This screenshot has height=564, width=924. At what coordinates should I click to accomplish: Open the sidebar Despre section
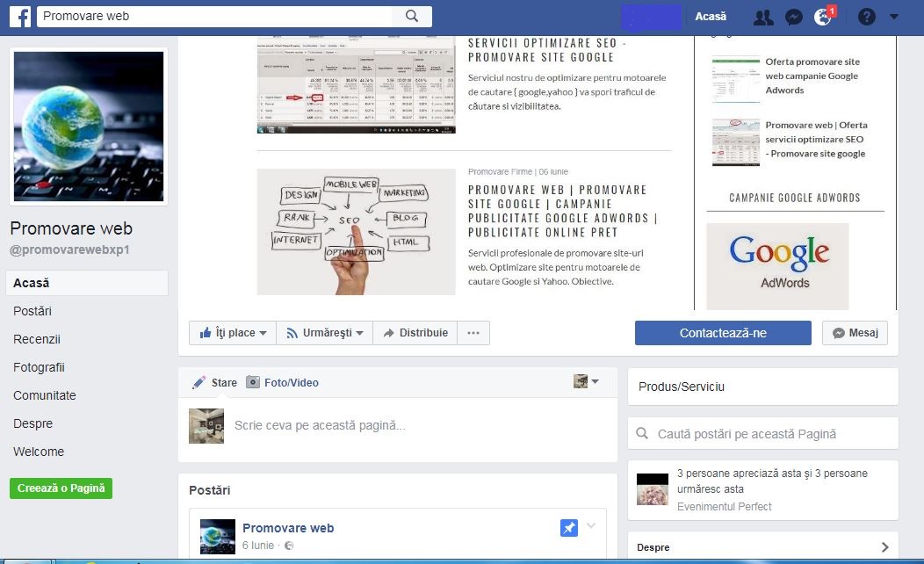[x=33, y=423]
